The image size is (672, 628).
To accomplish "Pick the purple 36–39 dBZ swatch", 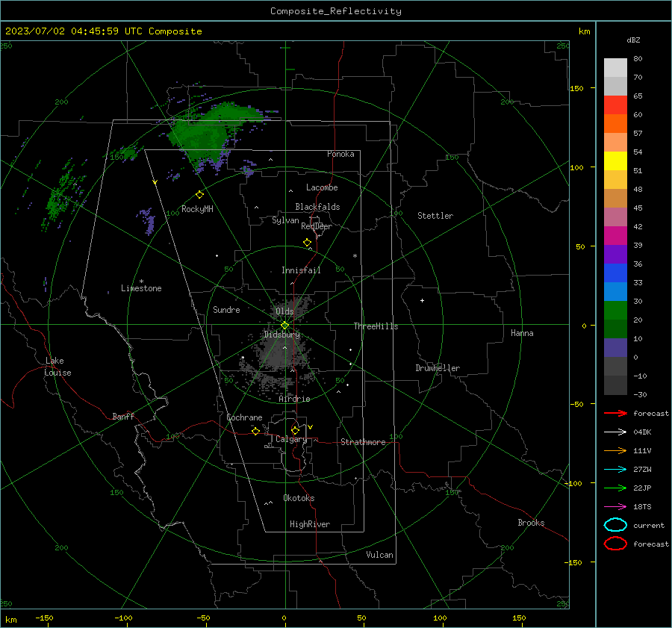I will coord(615,255).
